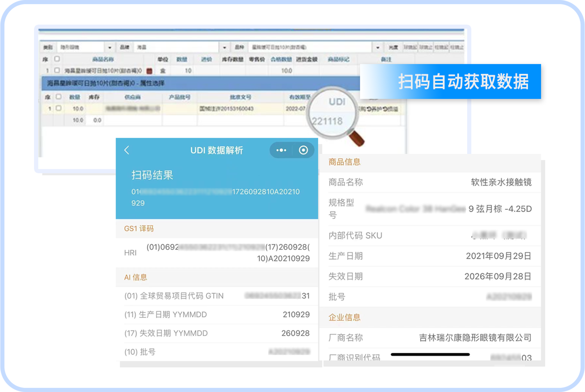This screenshot has width=585, height=392.
Task: Click the company name 吉林瑞尔康隐形眼镜有限公司
Action: click(x=475, y=338)
